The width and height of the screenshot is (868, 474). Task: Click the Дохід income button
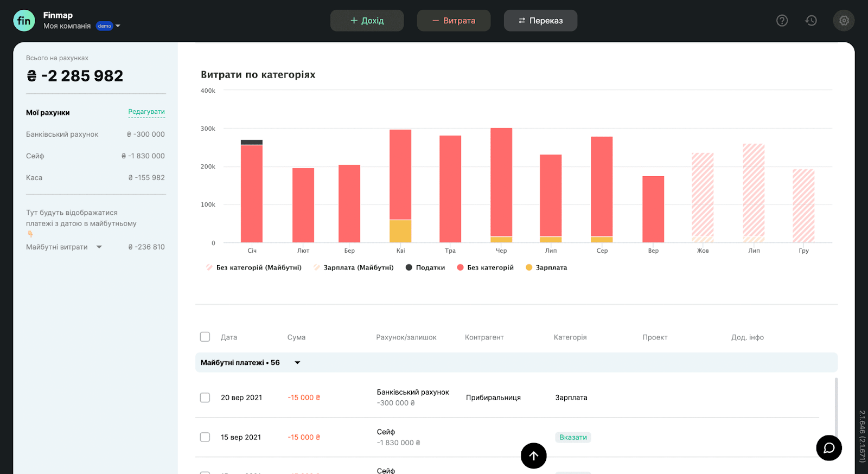367,21
